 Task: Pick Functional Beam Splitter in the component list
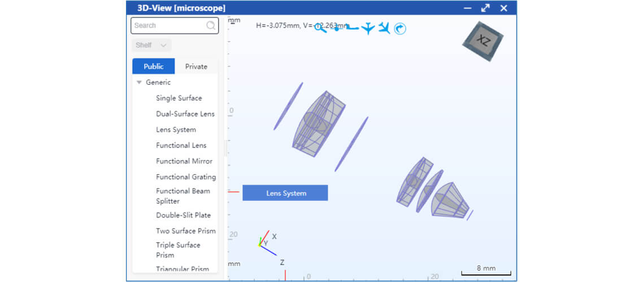[183, 196]
